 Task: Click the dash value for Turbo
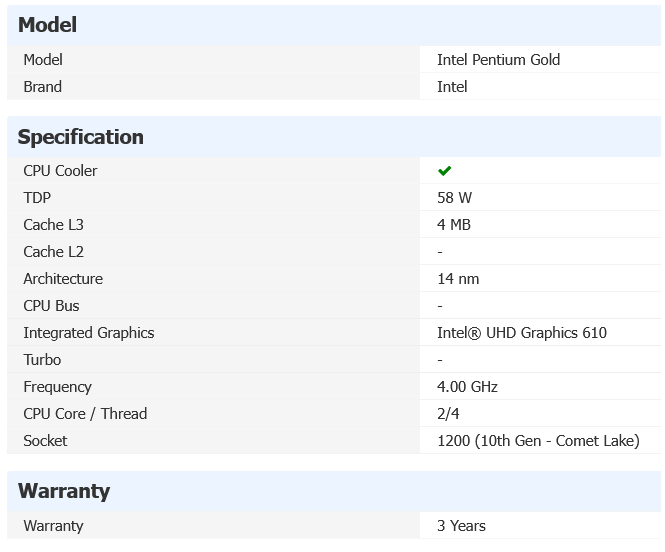[x=440, y=360]
